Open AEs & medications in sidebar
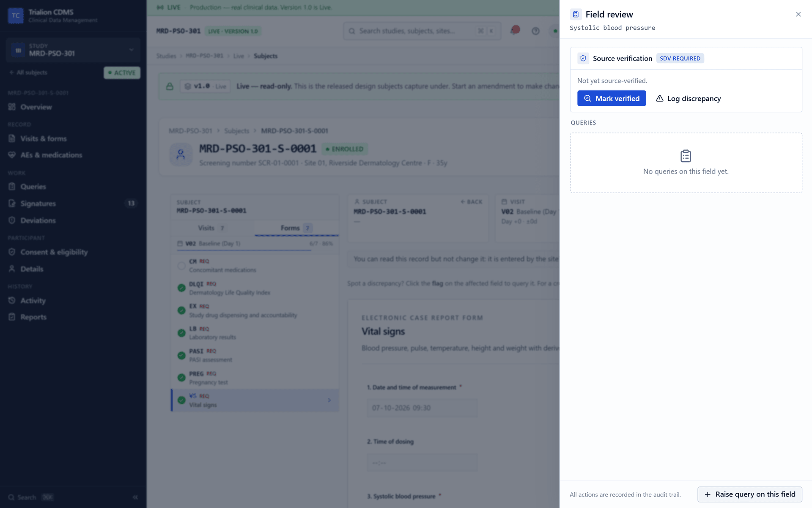Image resolution: width=812 pixels, height=508 pixels. click(73, 155)
